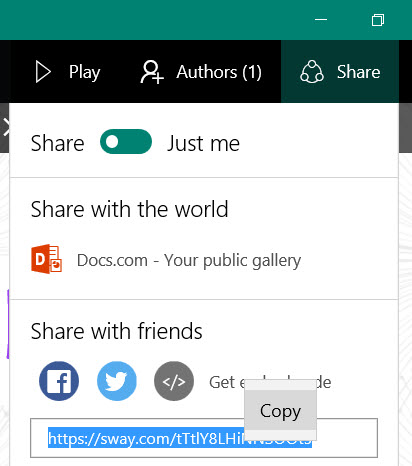Click the Share tab in top bar
The width and height of the screenshot is (412, 466).
340,72
